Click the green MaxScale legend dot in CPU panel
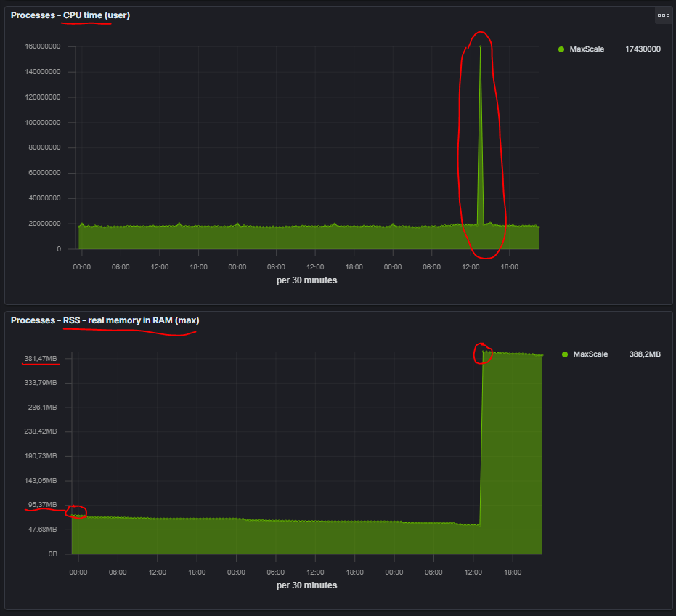The height and width of the screenshot is (616, 676). pos(561,49)
